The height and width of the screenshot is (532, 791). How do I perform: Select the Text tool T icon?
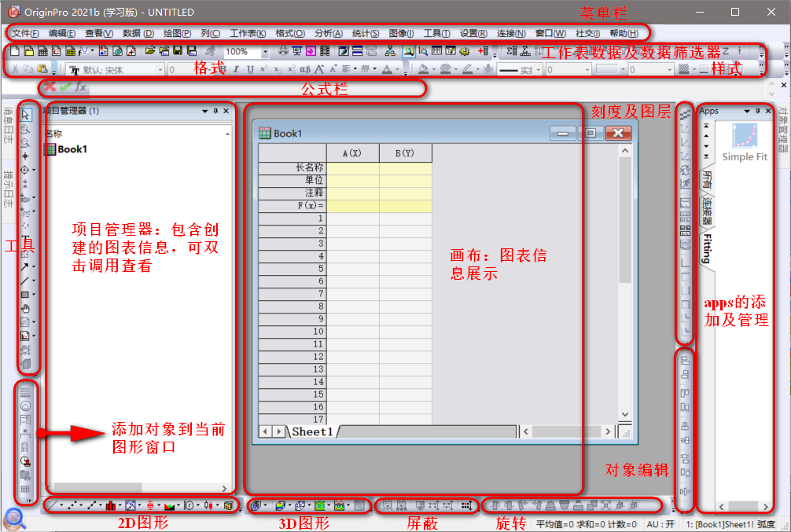[x=25, y=239]
